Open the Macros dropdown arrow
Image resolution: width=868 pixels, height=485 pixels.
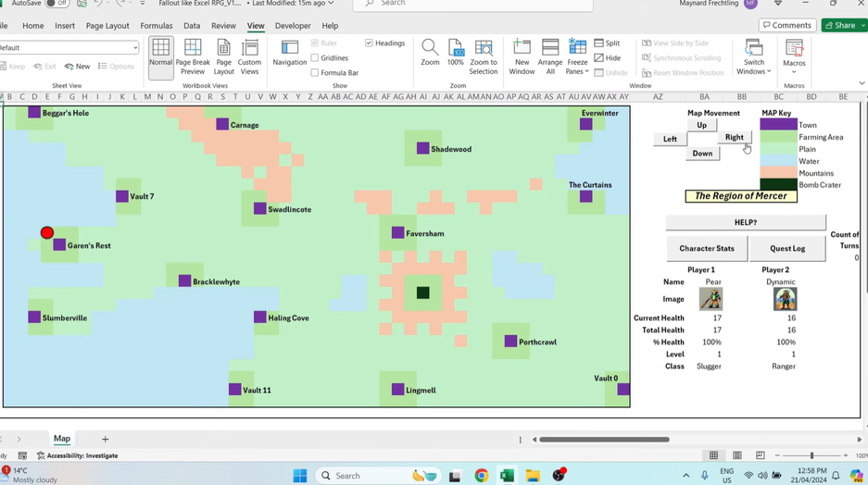point(795,72)
